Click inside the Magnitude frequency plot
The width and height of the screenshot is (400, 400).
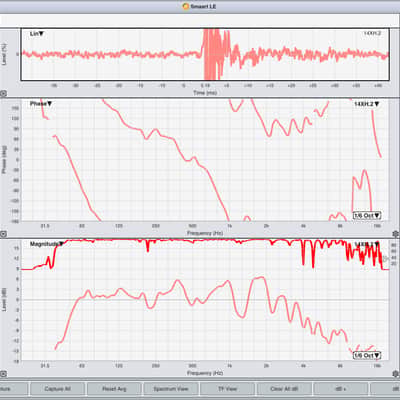(x=205, y=300)
